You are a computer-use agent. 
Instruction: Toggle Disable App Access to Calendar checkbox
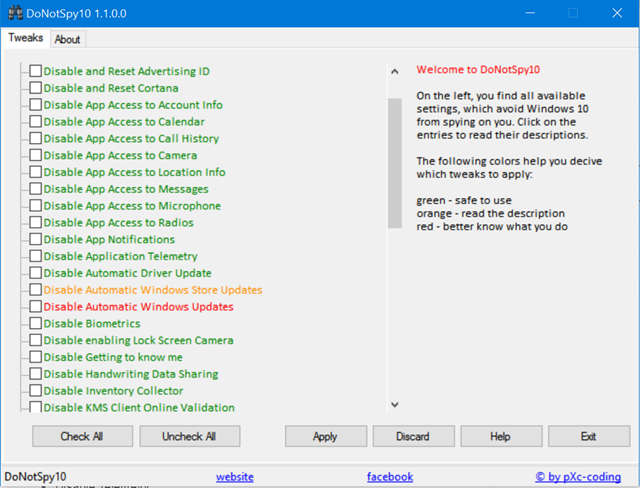point(36,121)
